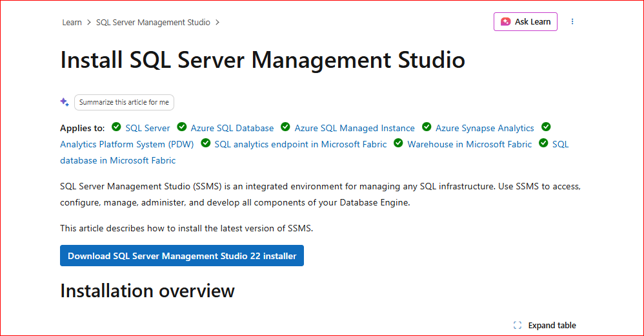This screenshot has height=336, width=644.
Task: Click the green check before Azure Synapse Analytics
Action: point(427,127)
